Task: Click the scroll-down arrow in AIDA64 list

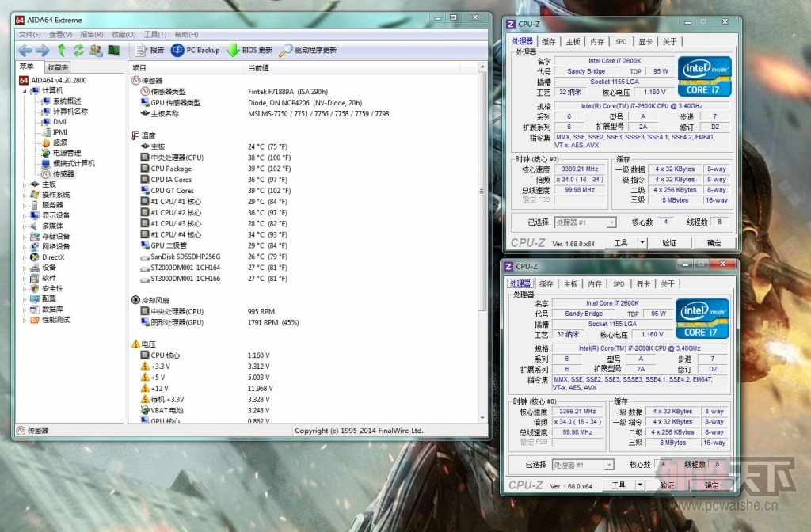Action: 482,418
